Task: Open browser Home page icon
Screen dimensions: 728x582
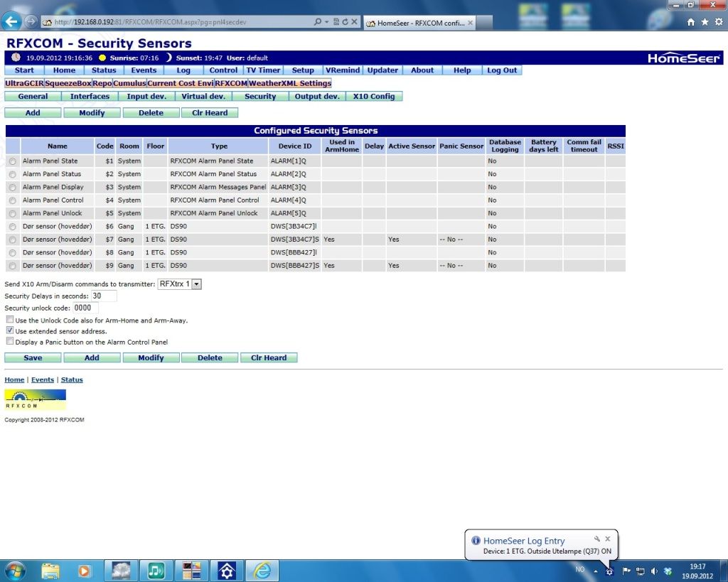Action: pyautogui.click(x=691, y=22)
